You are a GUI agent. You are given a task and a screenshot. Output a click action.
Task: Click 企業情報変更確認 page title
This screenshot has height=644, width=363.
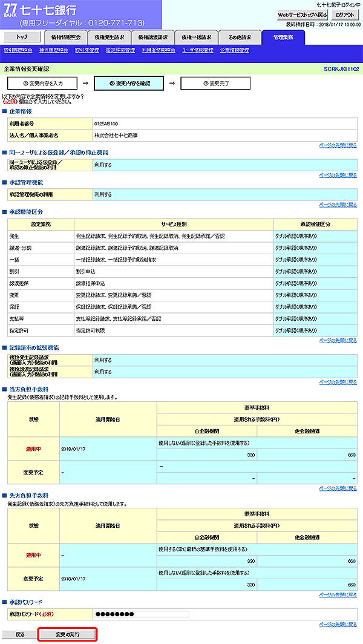pyautogui.click(x=26, y=69)
